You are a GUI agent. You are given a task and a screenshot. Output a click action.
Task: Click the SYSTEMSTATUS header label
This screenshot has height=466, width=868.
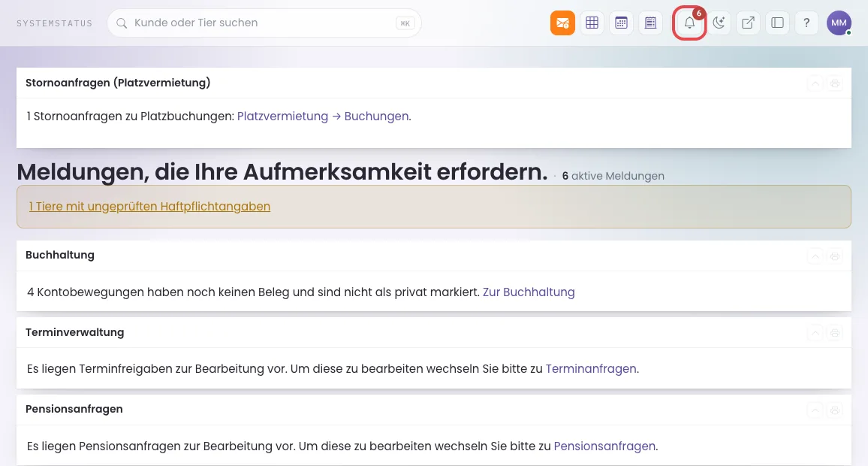click(x=54, y=23)
